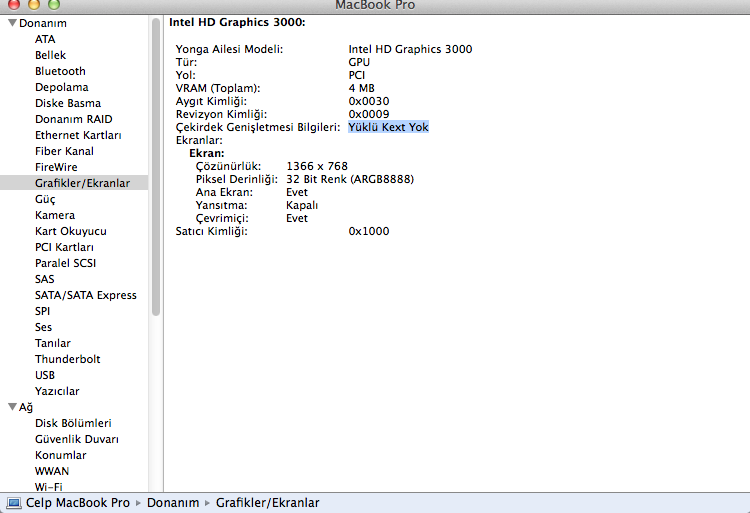Viewport: 750px width, 513px height.
Task: Click the computer icon in path bar
Action: pyautogui.click(x=14, y=503)
